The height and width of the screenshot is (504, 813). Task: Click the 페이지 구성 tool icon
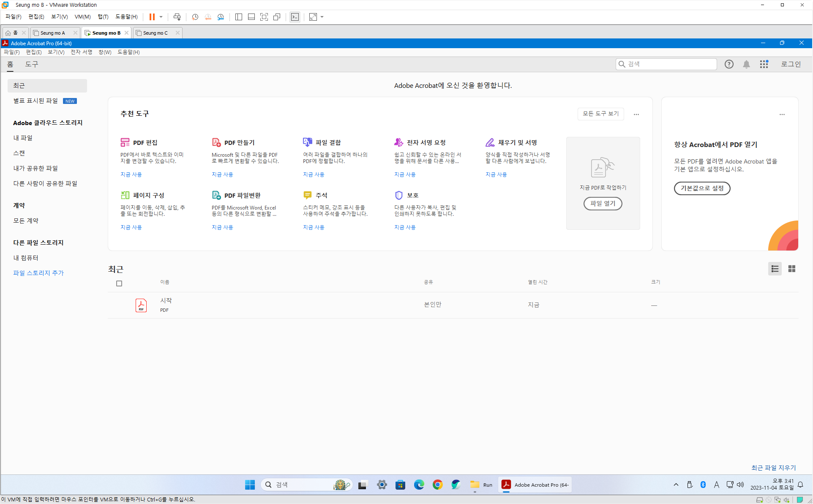pyautogui.click(x=125, y=195)
